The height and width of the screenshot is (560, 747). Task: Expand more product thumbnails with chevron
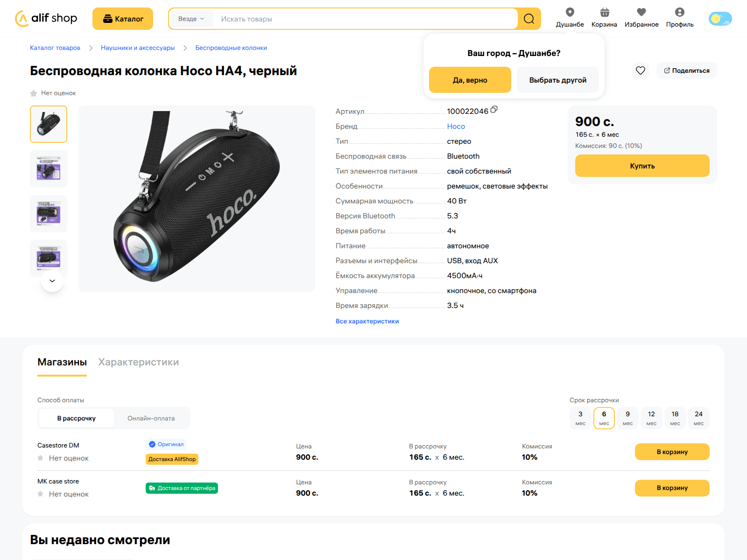point(52,281)
